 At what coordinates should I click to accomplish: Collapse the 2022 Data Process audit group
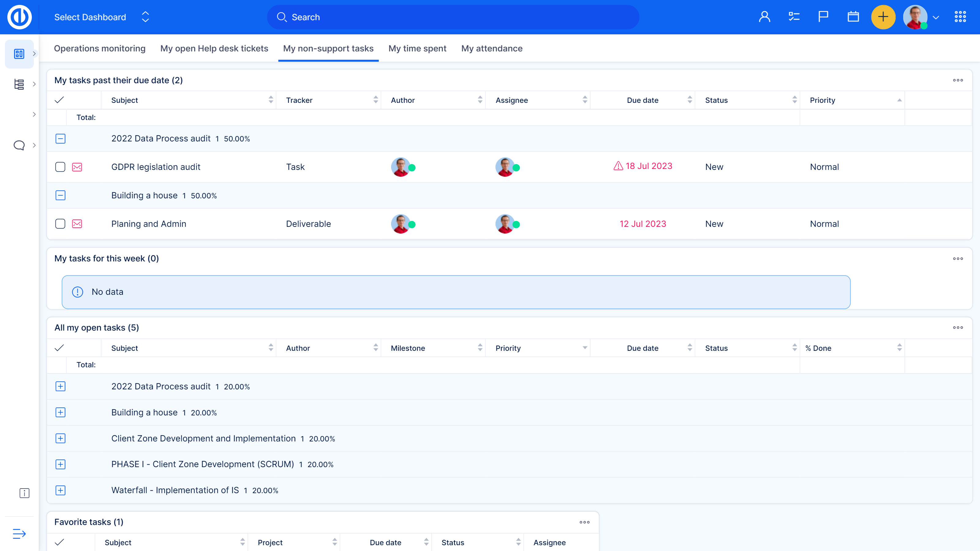click(x=61, y=139)
